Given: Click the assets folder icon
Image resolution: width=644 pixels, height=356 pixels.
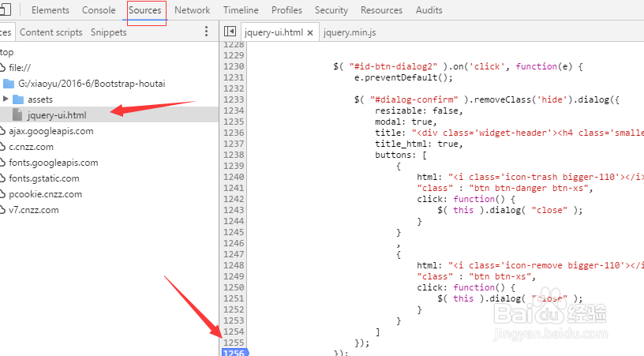Looking at the screenshot, I should (18, 99).
